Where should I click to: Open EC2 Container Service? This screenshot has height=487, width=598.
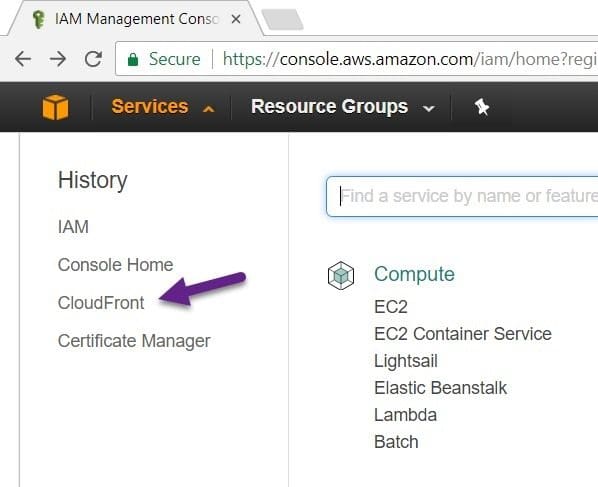(463, 334)
